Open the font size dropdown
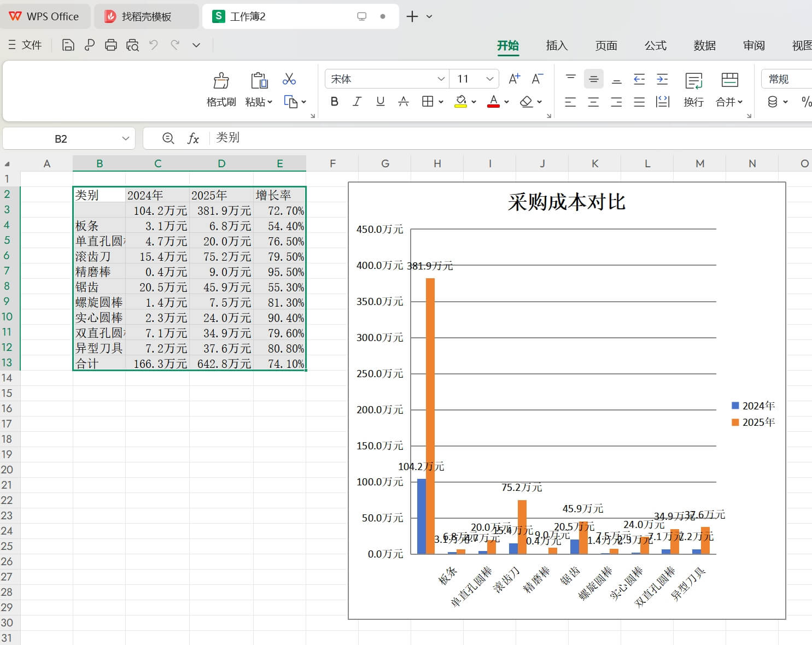 coord(490,79)
